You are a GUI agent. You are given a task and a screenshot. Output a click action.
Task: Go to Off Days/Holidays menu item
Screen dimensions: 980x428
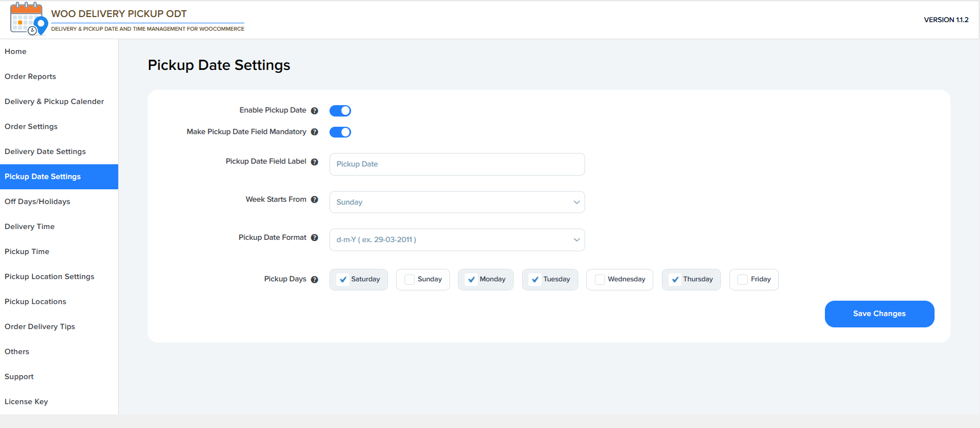pos(37,202)
